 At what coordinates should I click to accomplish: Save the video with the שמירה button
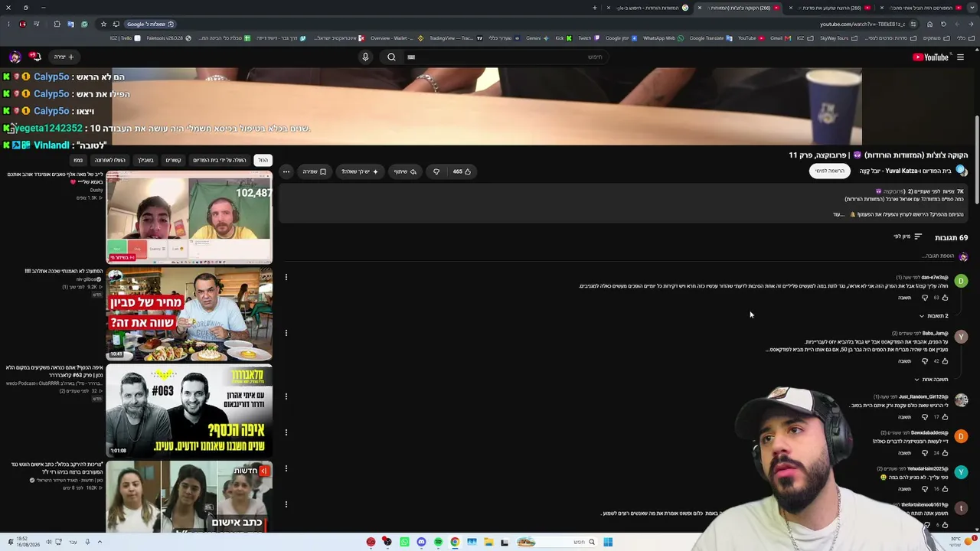point(314,171)
